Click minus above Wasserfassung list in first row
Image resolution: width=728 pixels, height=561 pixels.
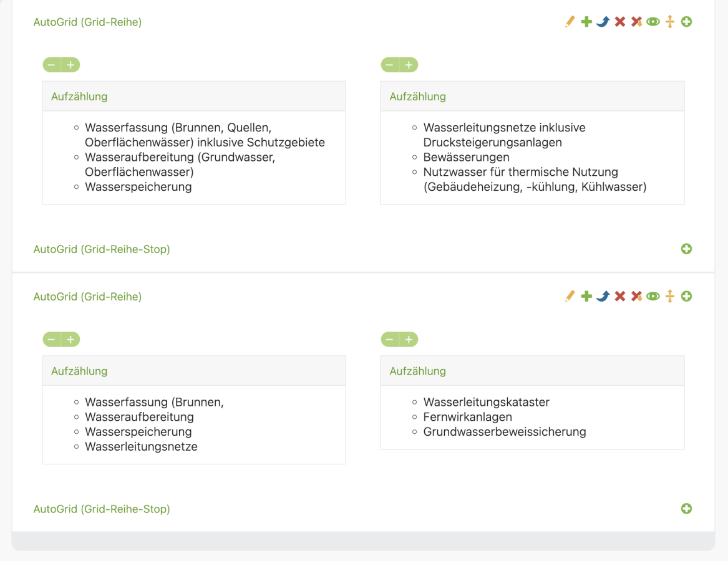click(x=52, y=65)
